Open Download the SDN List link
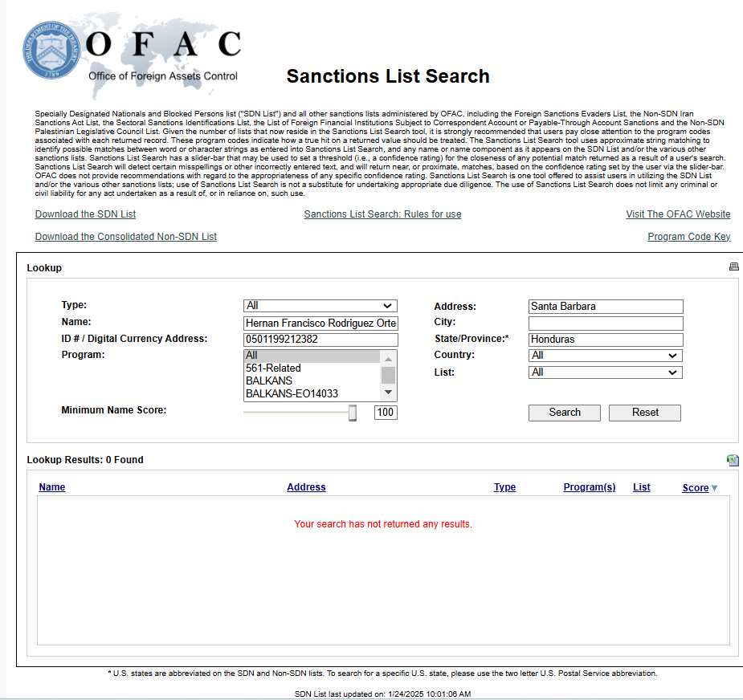The height and width of the screenshot is (700, 743). 85,214
